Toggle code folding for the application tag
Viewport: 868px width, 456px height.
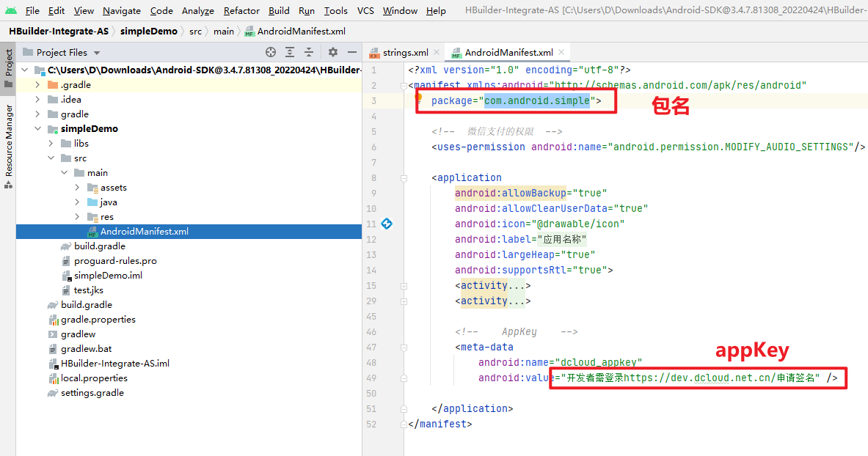pos(403,177)
